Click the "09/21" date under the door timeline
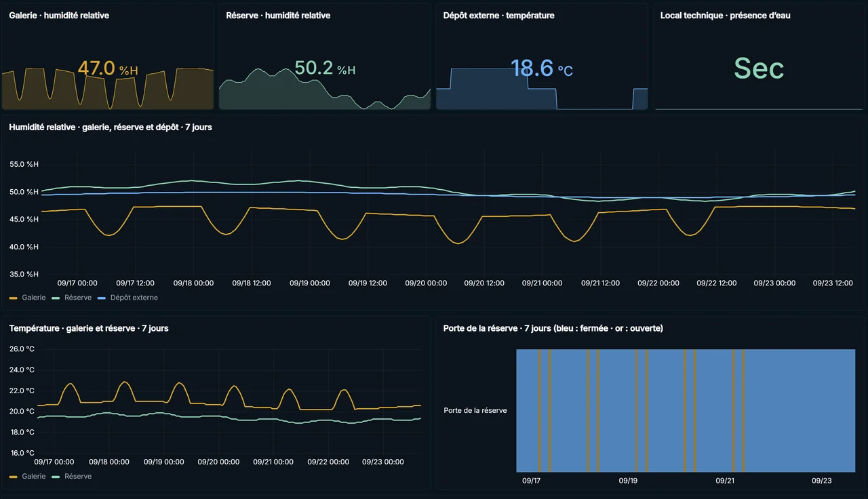Image resolution: width=868 pixels, height=499 pixels. 725,481
